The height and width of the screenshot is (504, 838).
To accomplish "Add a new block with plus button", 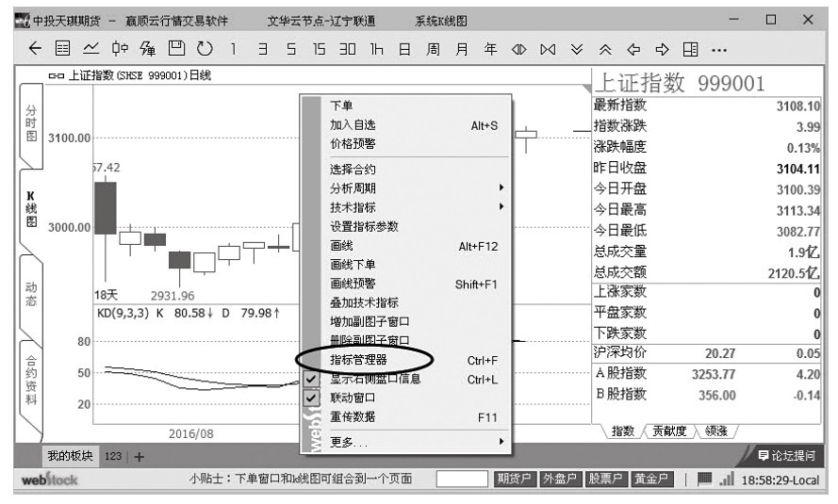I will [140, 457].
